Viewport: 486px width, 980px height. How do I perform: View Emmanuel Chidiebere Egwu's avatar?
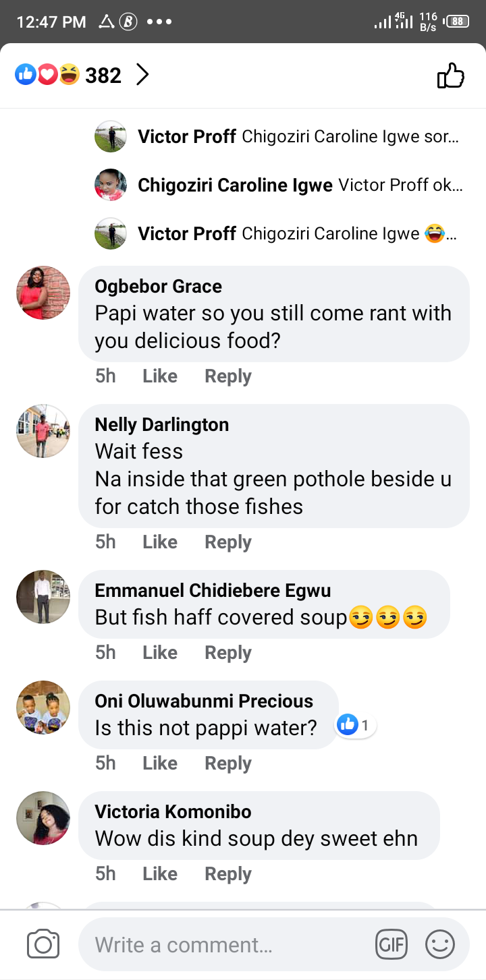pyautogui.click(x=43, y=597)
